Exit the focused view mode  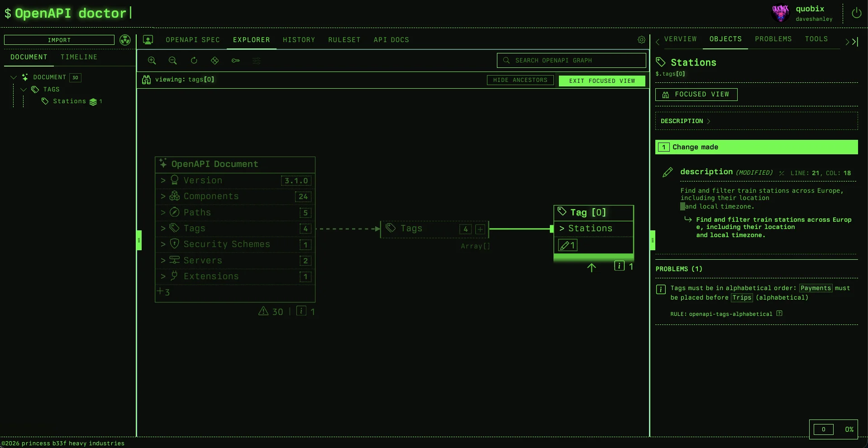pos(602,81)
